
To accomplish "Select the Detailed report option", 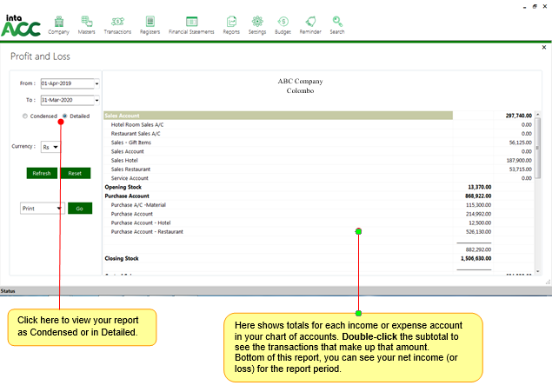I will (64, 116).
